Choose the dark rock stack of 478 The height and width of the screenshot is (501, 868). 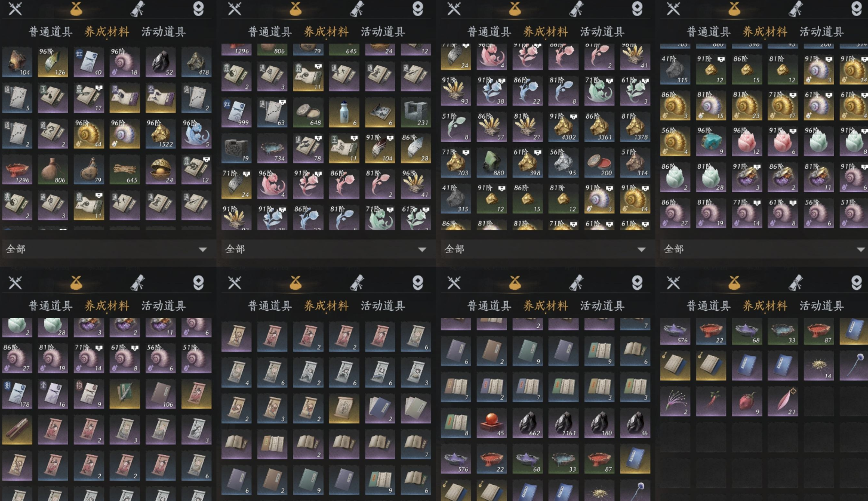click(196, 62)
